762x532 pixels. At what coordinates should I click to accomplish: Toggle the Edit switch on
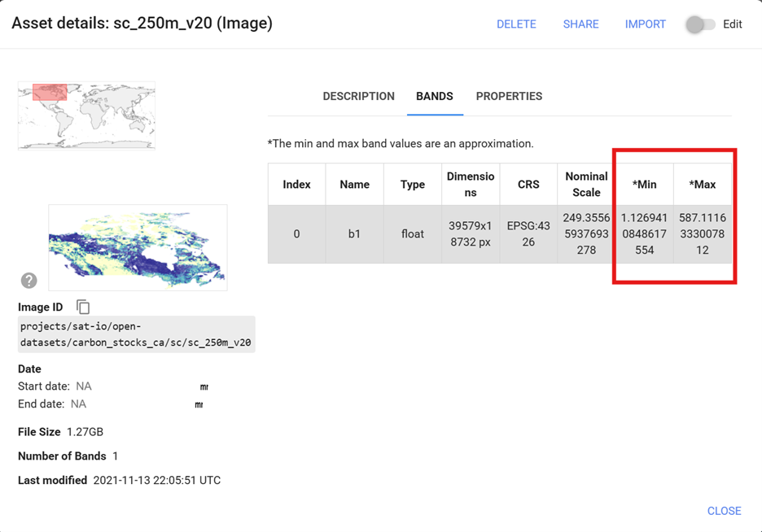(700, 24)
